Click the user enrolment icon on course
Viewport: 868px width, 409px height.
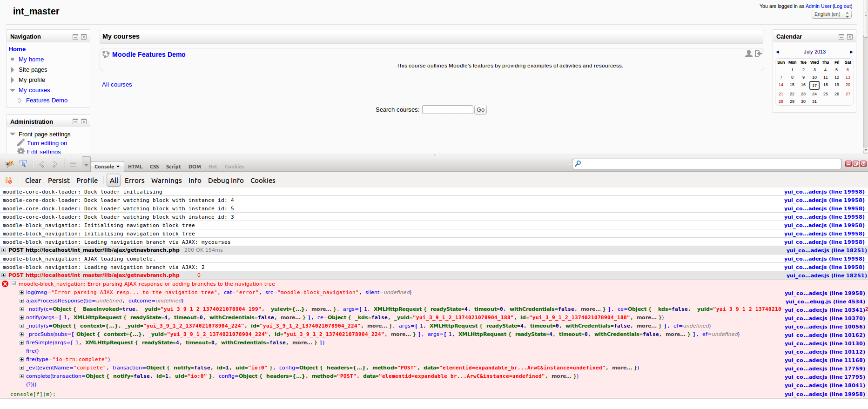[748, 54]
